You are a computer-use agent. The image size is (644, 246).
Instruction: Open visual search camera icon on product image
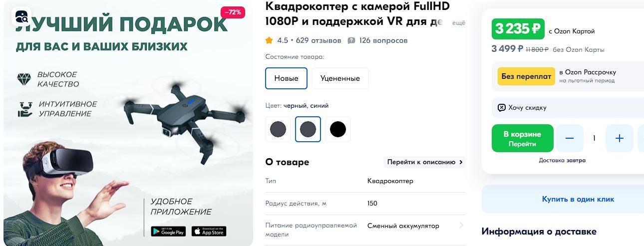point(21,16)
